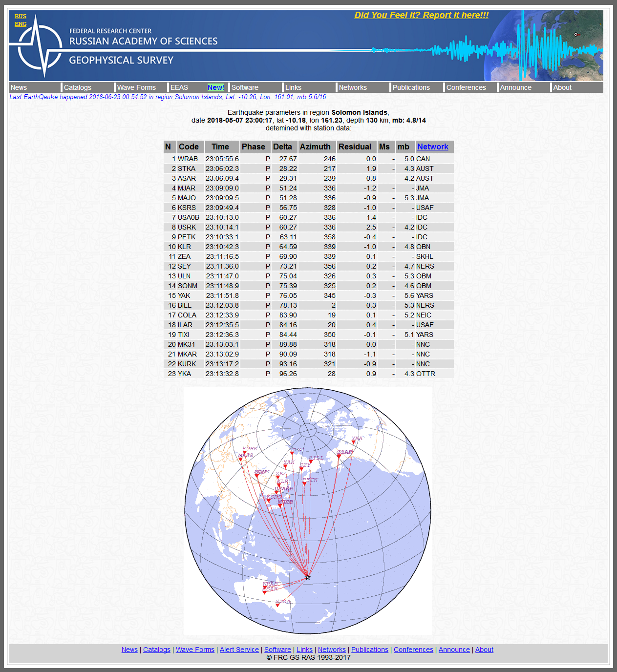
Task: Select station code ULN in the table
Action: 184,276
